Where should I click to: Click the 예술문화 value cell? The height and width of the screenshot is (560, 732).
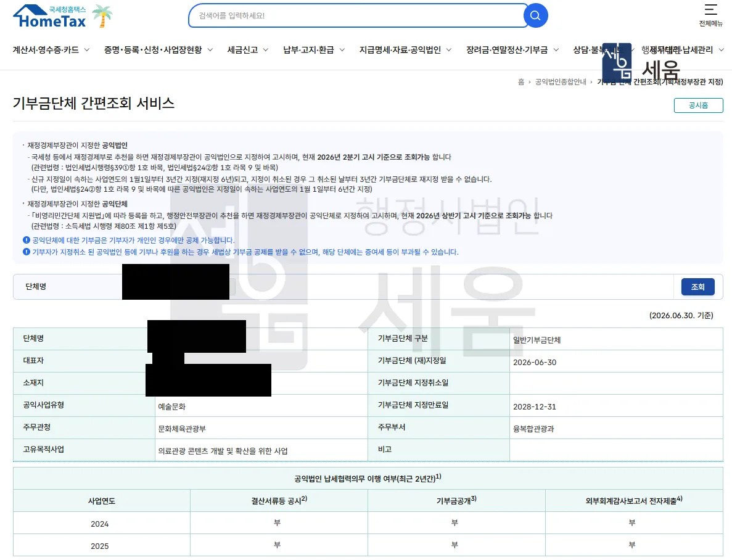pyautogui.click(x=261, y=406)
